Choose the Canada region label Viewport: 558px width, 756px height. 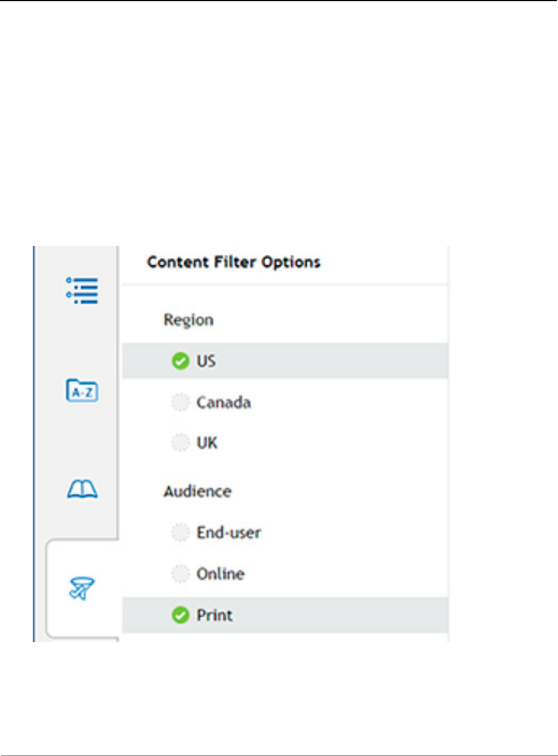pos(224,402)
